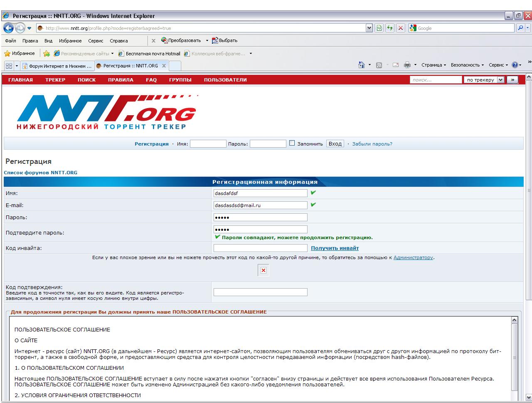Open ПРАВИЛА in site navigation
532x403 pixels.
121,80
